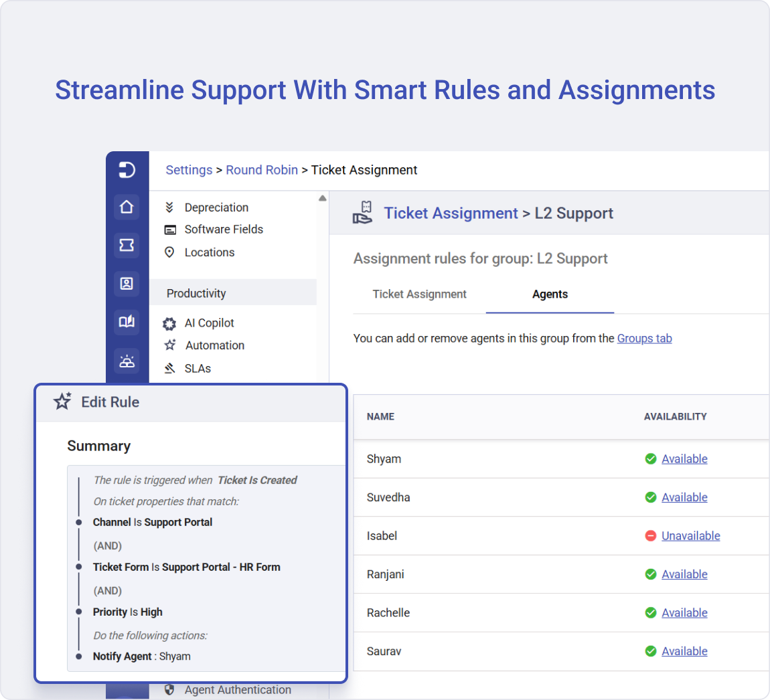The width and height of the screenshot is (770, 700).
Task: Click 'Ticket Form Is Support Portal - HR Form'
Action: [187, 567]
